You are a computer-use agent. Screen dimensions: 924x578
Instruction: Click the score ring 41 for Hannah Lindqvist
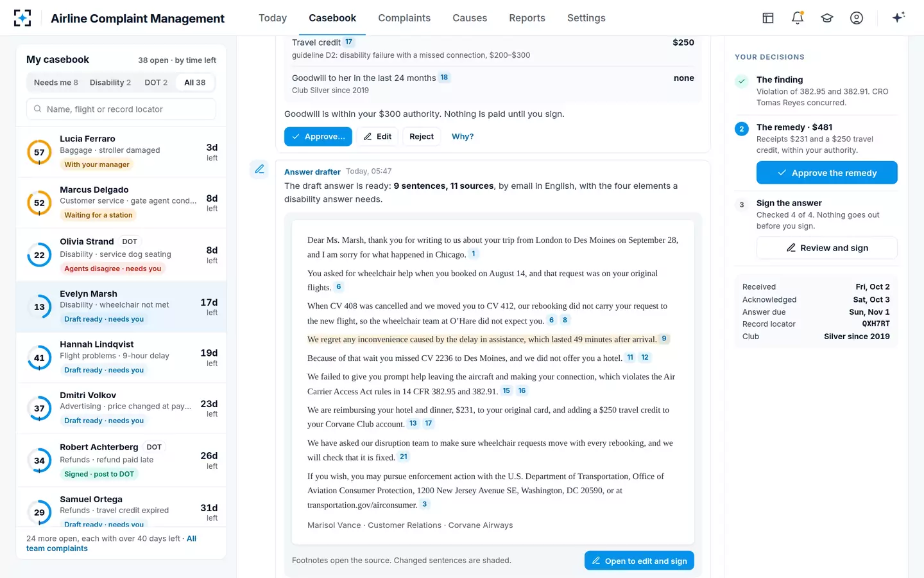tap(39, 358)
